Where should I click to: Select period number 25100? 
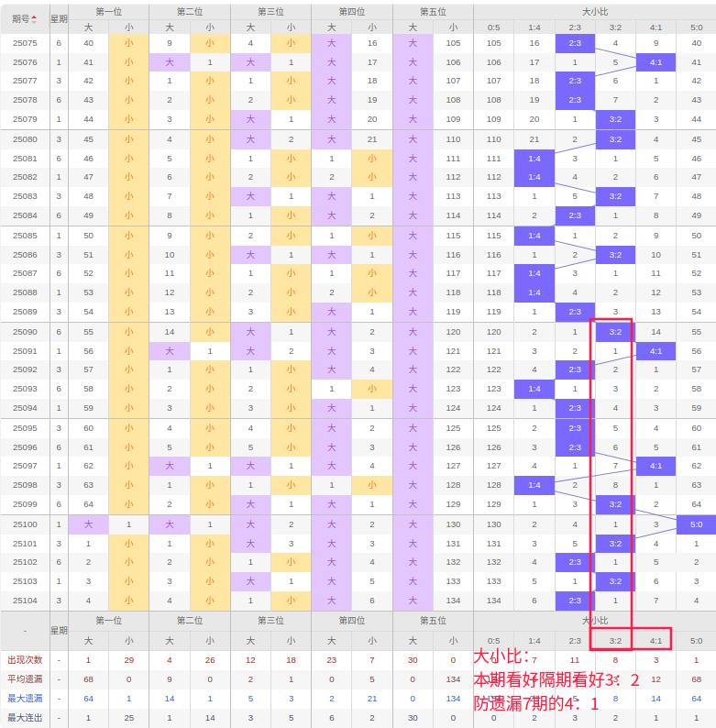pos(25,524)
